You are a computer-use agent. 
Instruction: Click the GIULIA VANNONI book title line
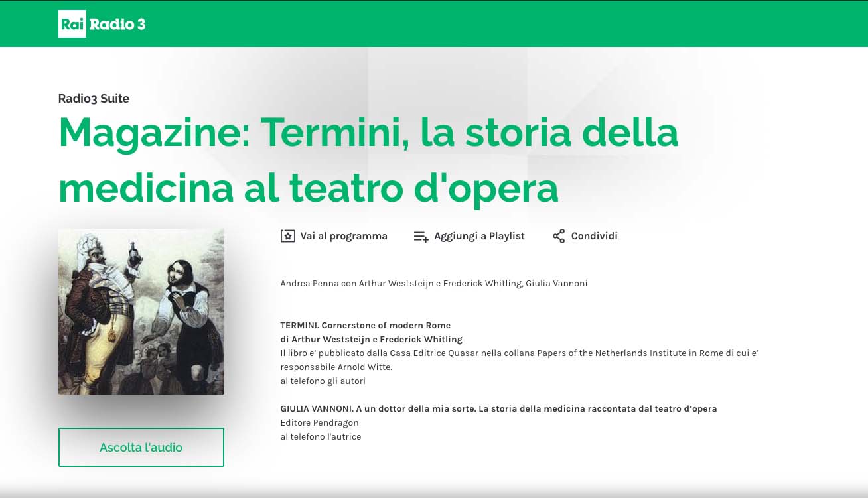(x=498, y=409)
